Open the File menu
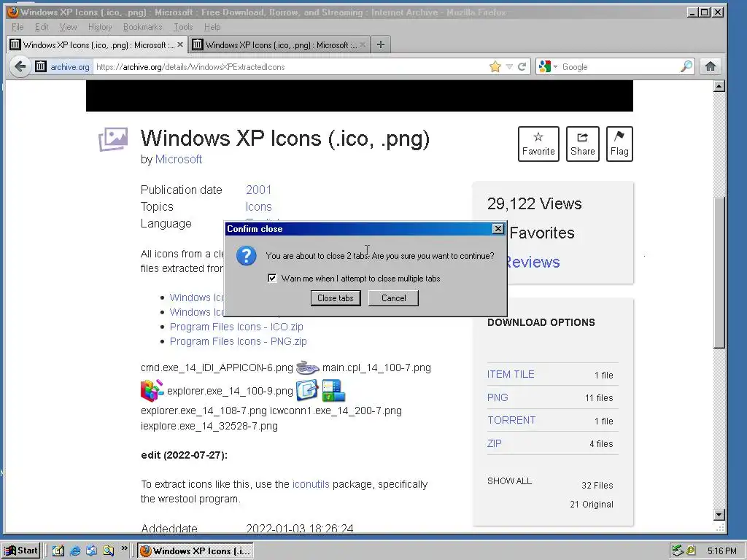The height and width of the screenshot is (560, 747). tap(18, 27)
